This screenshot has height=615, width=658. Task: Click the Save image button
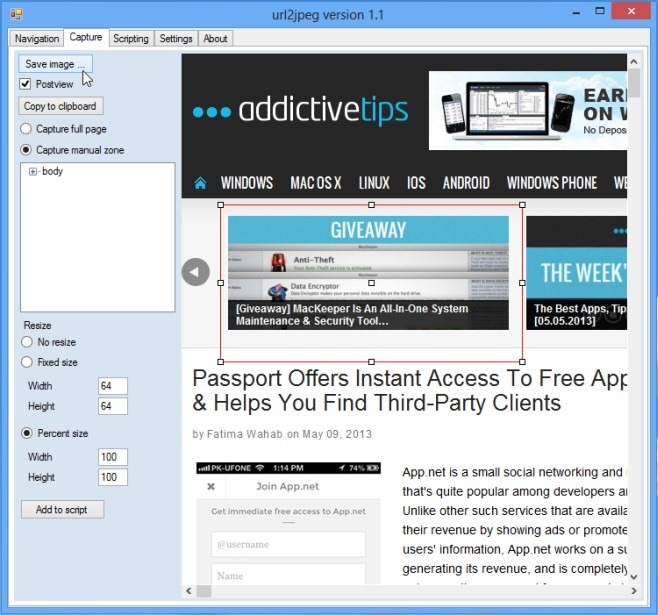[55, 64]
